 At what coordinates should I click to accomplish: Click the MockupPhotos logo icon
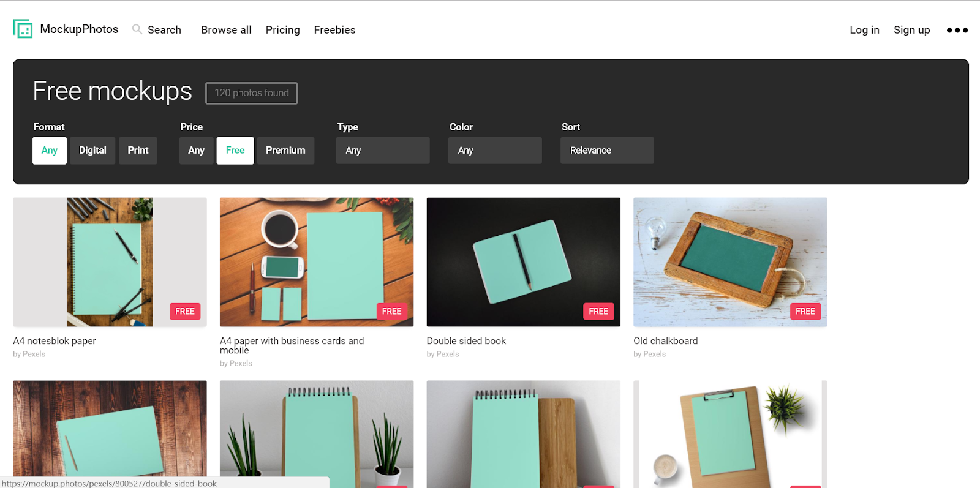pyautogui.click(x=23, y=29)
